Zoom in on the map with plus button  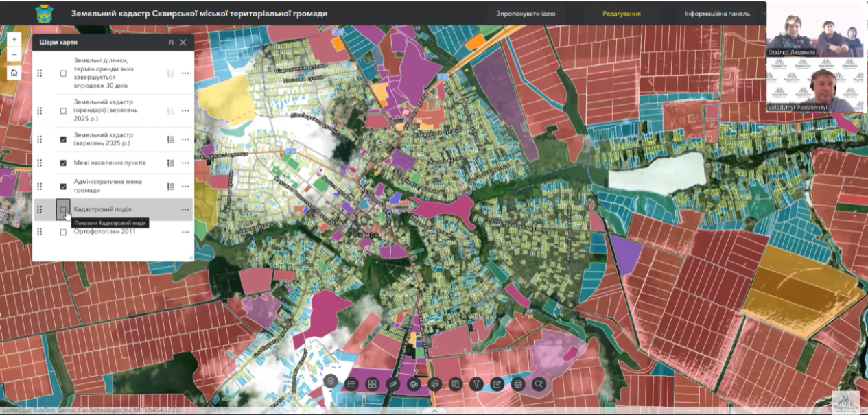click(x=14, y=39)
